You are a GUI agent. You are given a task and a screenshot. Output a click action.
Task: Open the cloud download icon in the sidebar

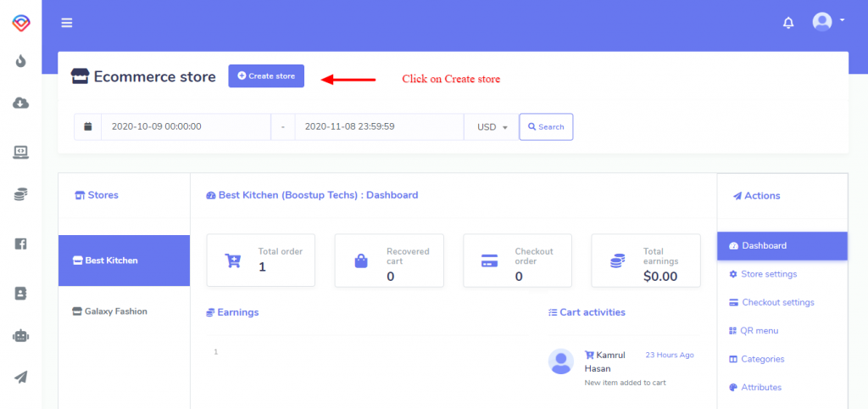pos(21,103)
